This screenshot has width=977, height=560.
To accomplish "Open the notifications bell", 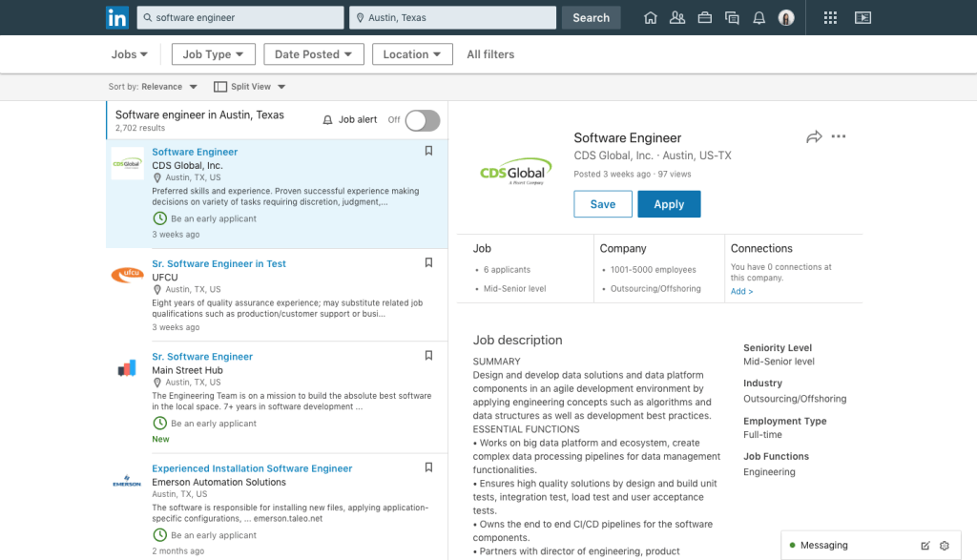I will point(759,17).
